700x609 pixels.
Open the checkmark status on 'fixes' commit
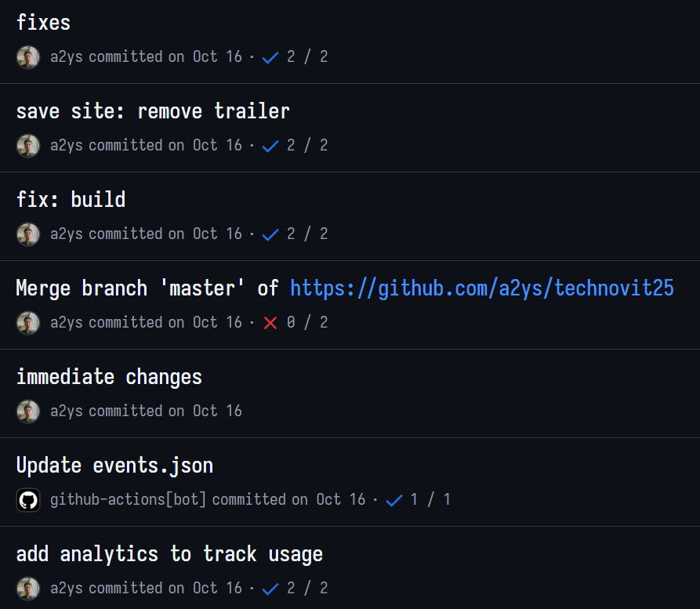(x=270, y=57)
